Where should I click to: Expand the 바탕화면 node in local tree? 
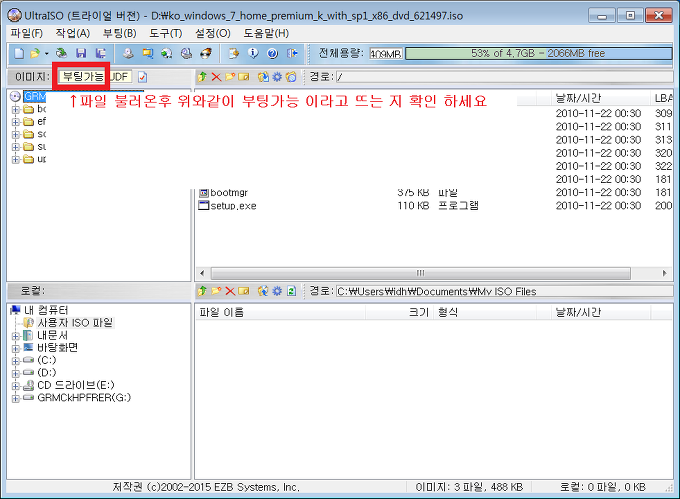[16, 348]
